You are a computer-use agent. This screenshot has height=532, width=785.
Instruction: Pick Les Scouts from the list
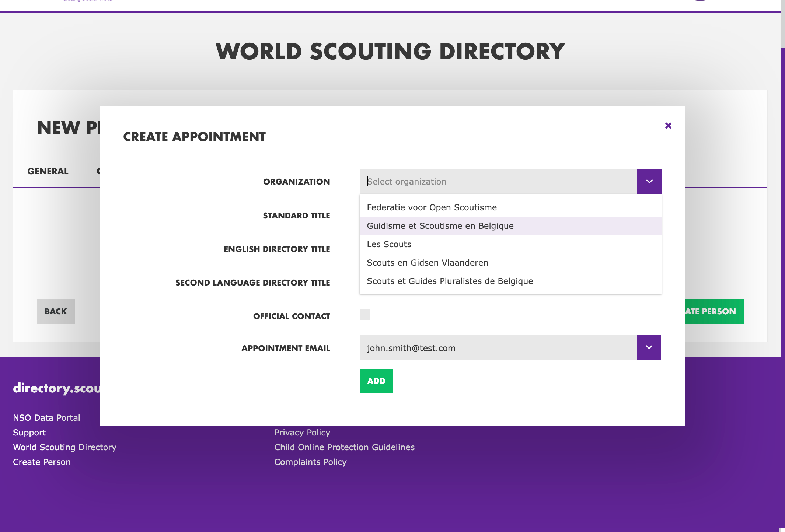(510, 244)
